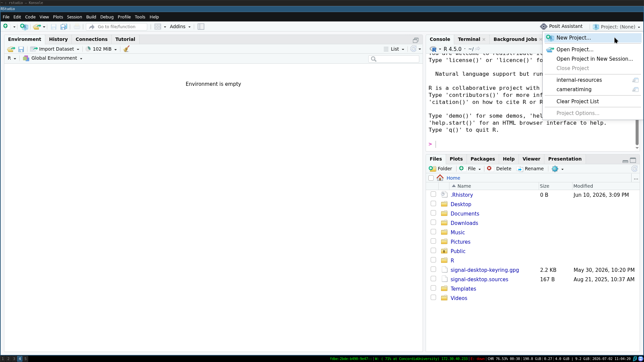Click the Save current document icon
This screenshot has width=644, height=362.
[53, 26]
